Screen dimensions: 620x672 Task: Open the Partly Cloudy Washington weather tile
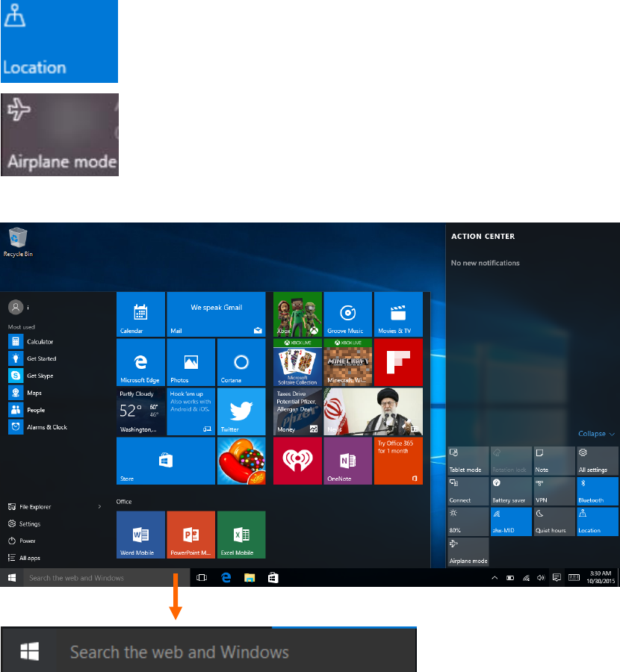point(140,412)
